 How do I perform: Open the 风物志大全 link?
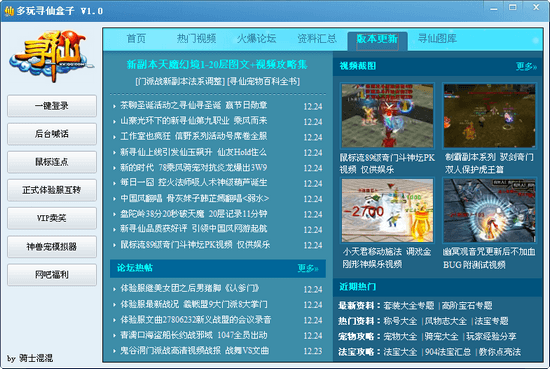[x=446, y=321]
